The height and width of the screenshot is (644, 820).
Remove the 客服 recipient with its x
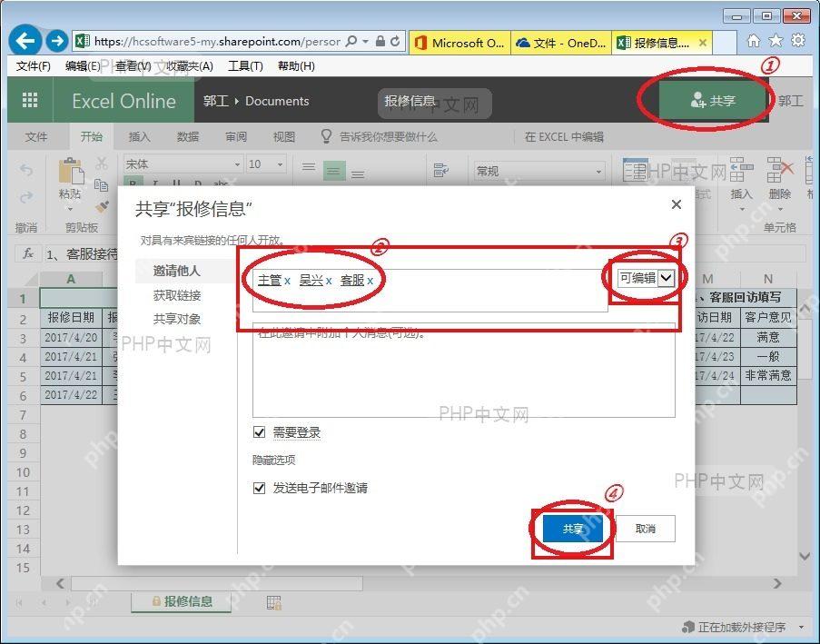pyautogui.click(x=370, y=281)
